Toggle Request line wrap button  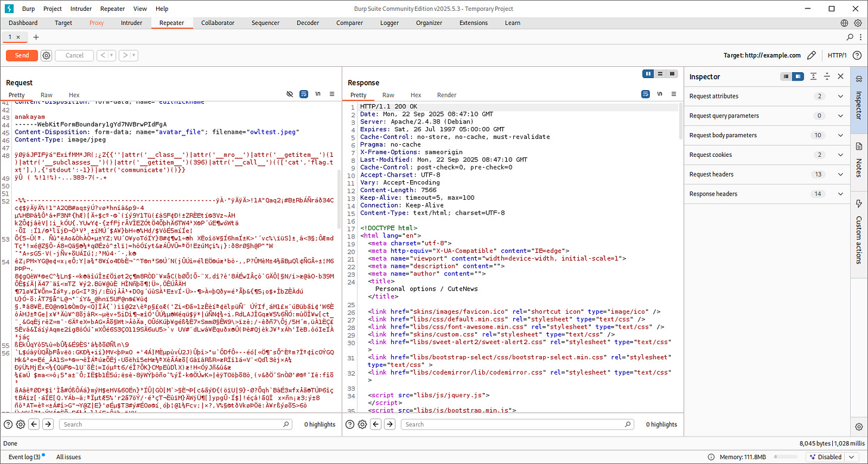(303, 94)
